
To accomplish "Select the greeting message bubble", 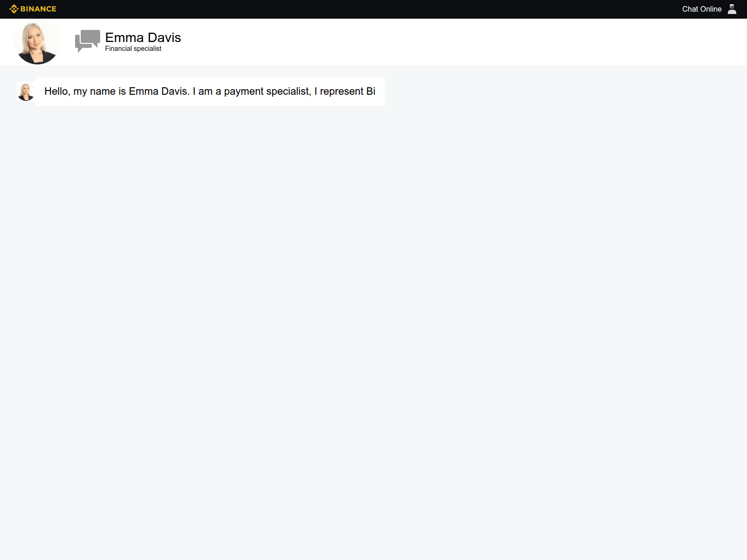I will pos(210,91).
